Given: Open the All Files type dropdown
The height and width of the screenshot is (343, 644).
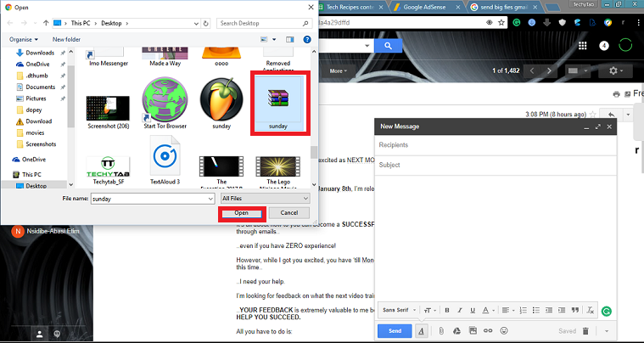Looking at the screenshot, I should point(266,199).
